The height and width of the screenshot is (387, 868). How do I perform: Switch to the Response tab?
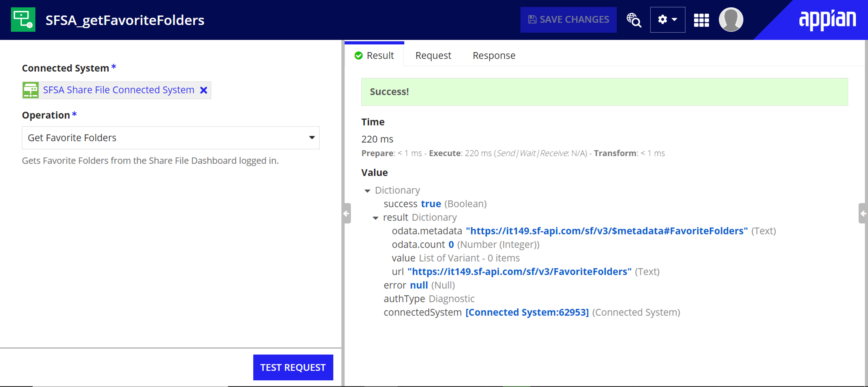pos(494,55)
